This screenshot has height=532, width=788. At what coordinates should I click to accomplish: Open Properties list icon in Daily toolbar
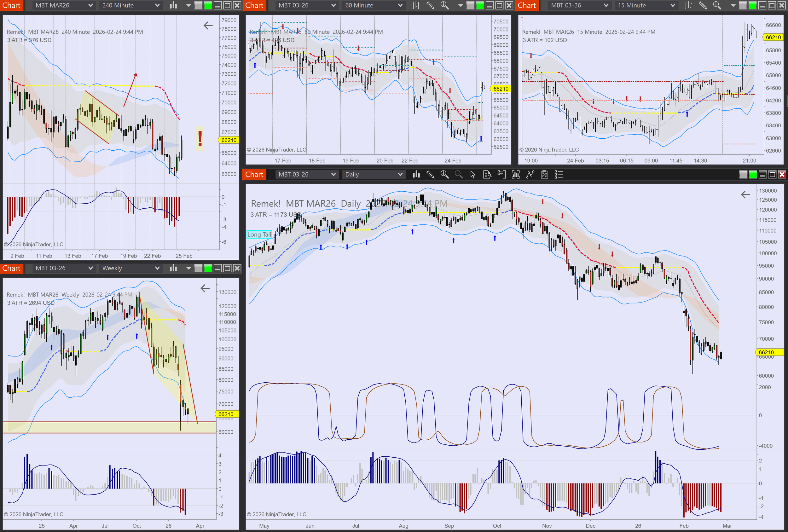click(559, 175)
